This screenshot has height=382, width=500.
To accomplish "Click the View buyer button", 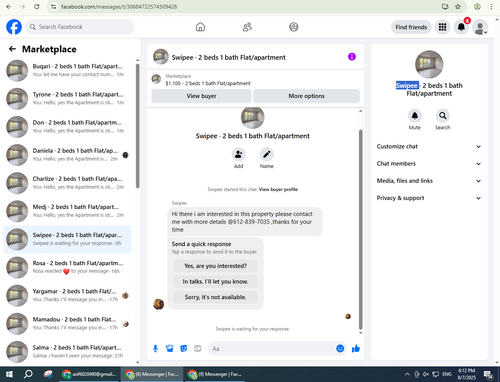I will point(201,96).
